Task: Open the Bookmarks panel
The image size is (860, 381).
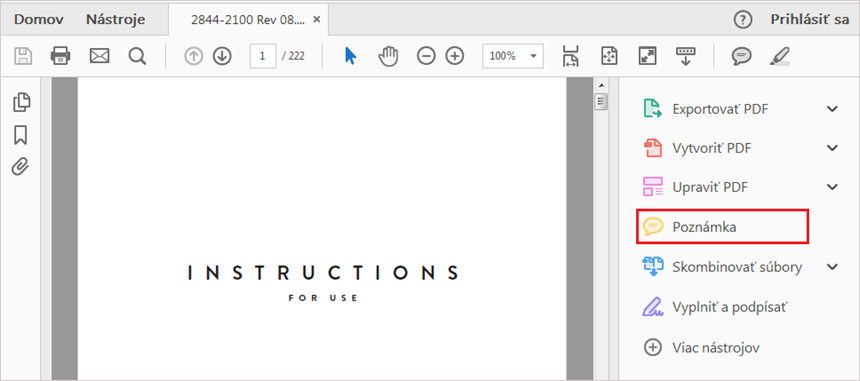Action: [21, 135]
